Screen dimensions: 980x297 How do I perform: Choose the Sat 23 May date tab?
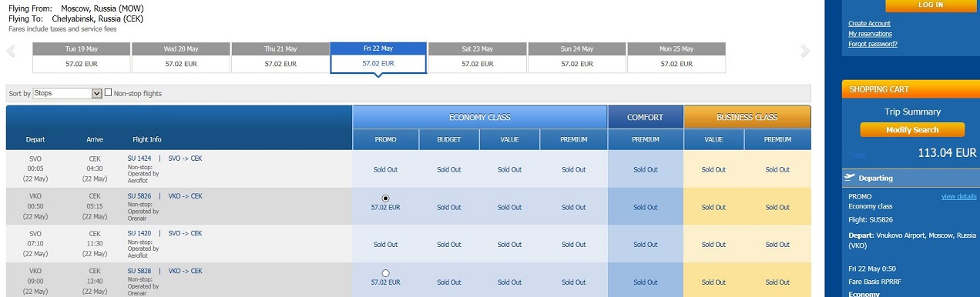tap(477, 57)
